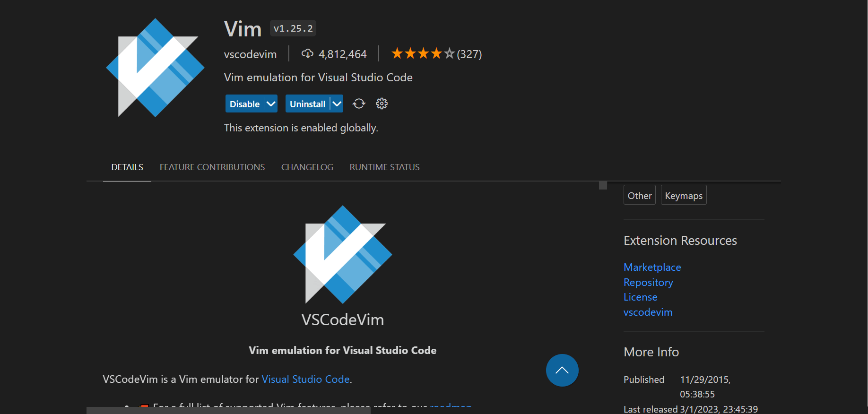Click the sync/auto-update icon beside Uninstall
The width and height of the screenshot is (868, 414).
359,104
